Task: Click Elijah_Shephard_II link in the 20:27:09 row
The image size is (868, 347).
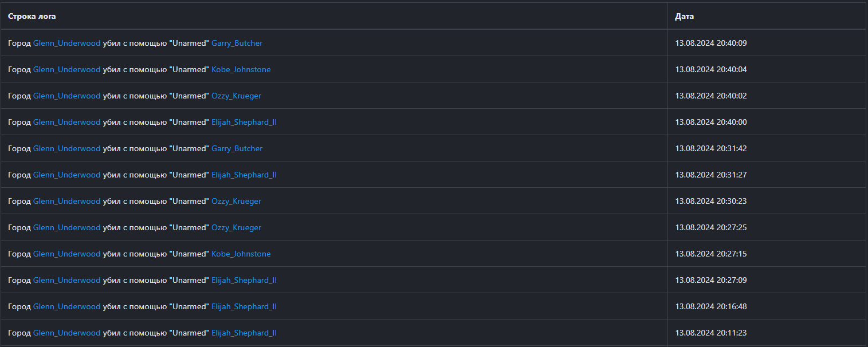Action: pyautogui.click(x=244, y=280)
